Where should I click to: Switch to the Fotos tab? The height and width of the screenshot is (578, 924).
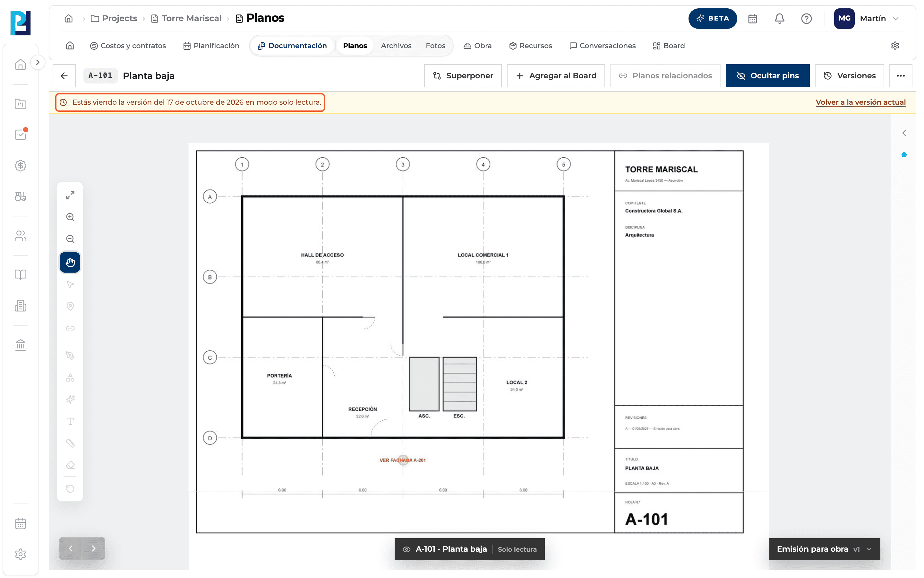[x=435, y=46]
